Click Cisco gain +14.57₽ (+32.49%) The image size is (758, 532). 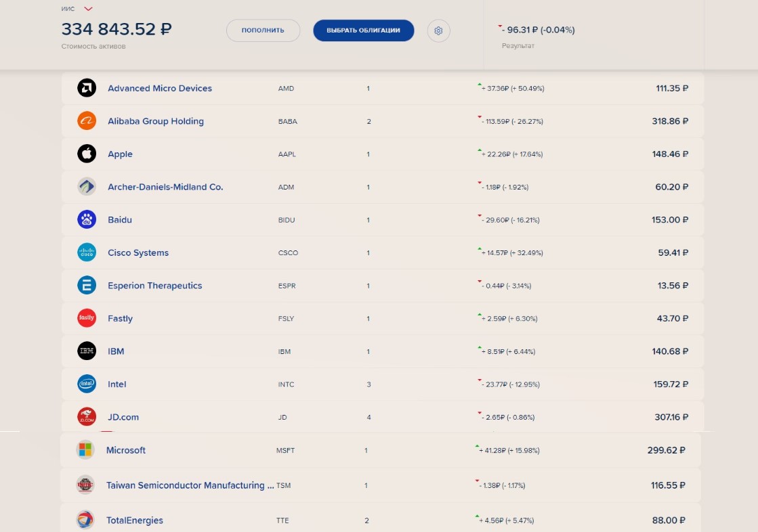click(512, 252)
